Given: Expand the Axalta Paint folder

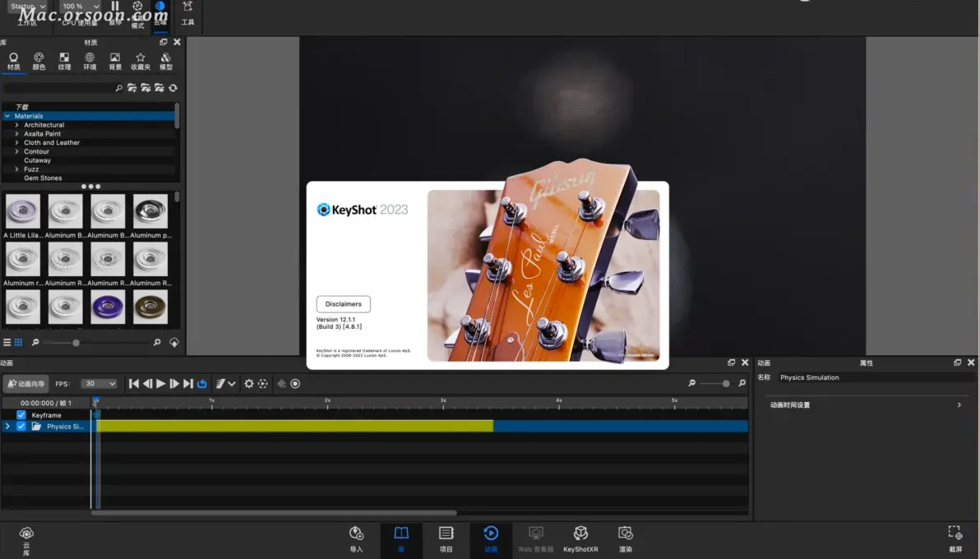Looking at the screenshot, I should [x=17, y=134].
